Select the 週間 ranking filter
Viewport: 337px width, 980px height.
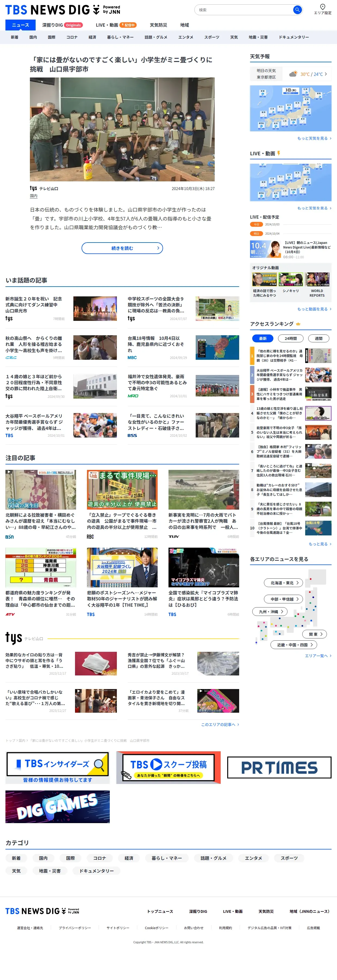point(318,338)
